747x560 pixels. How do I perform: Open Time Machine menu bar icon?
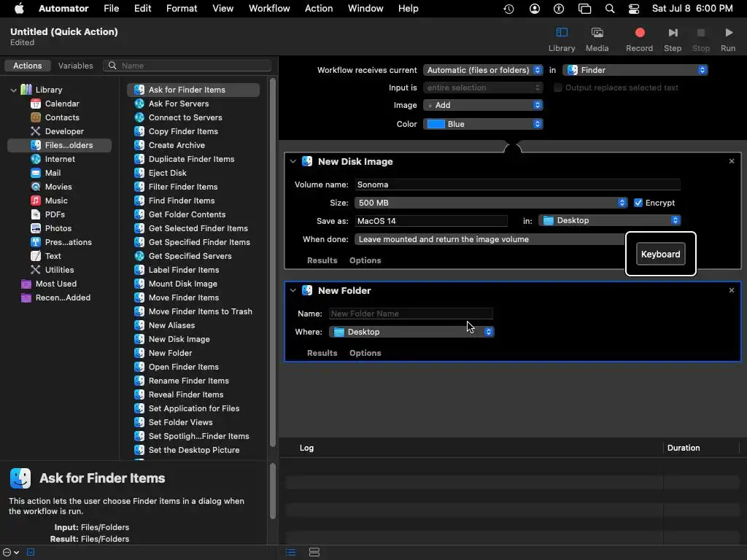click(508, 9)
